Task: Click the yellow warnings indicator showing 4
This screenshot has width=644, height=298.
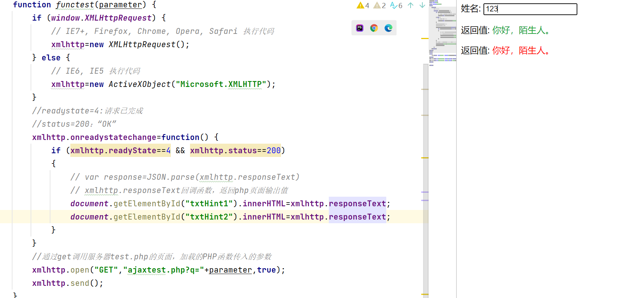Action: coord(363,6)
